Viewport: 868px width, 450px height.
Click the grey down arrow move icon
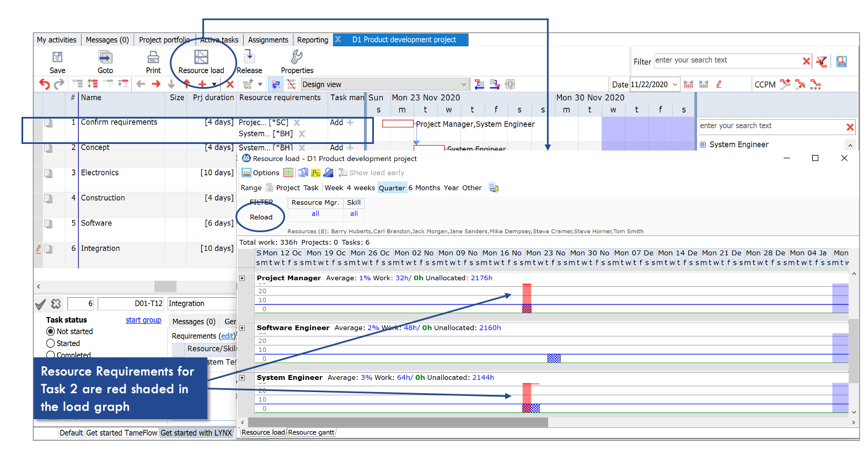click(x=172, y=84)
